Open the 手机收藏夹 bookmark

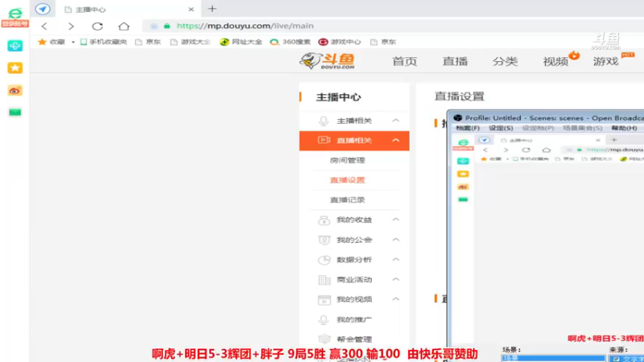(x=104, y=42)
